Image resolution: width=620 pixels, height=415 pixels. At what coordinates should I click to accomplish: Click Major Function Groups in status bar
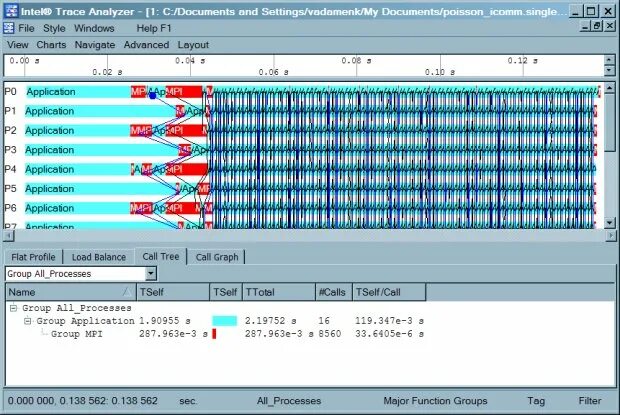click(x=435, y=401)
